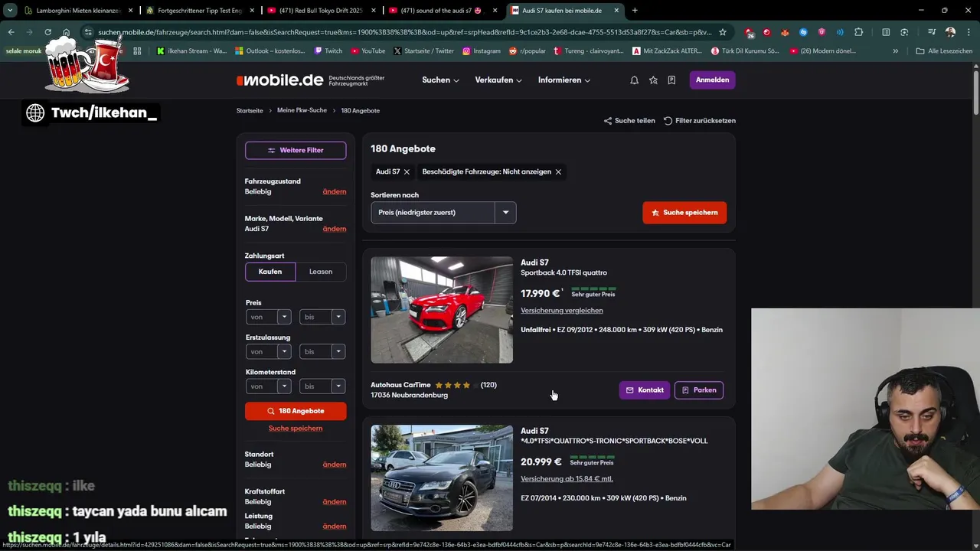Open the YouTube bookmark
980x551 pixels.
coord(367,51)
